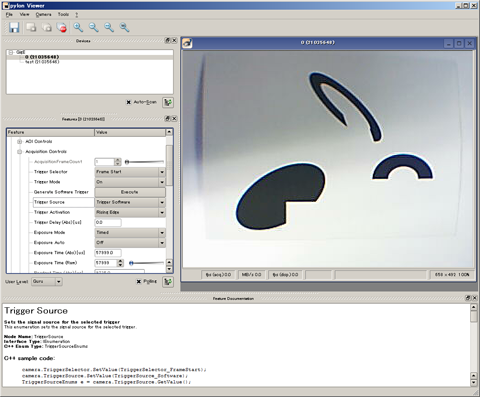Click the continuous grab toolbar icon

pyautogui.click(x=47, y=27)
